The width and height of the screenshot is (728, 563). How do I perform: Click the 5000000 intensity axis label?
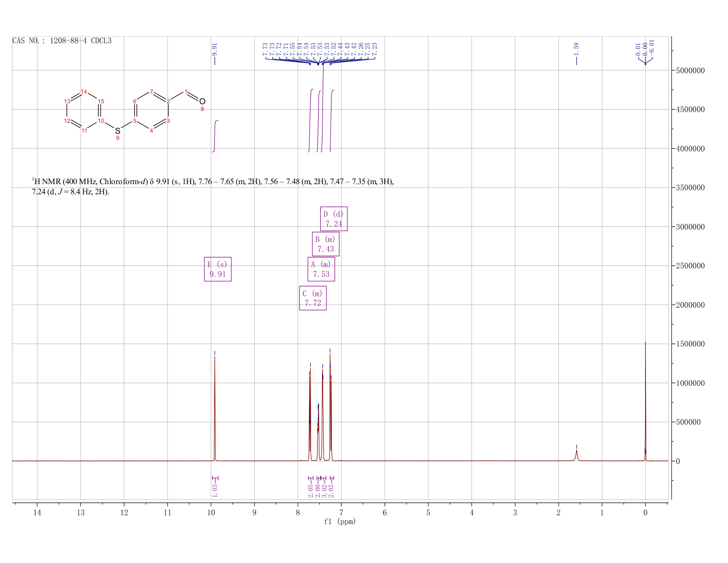pyautogui.click(x=690, y=71)
